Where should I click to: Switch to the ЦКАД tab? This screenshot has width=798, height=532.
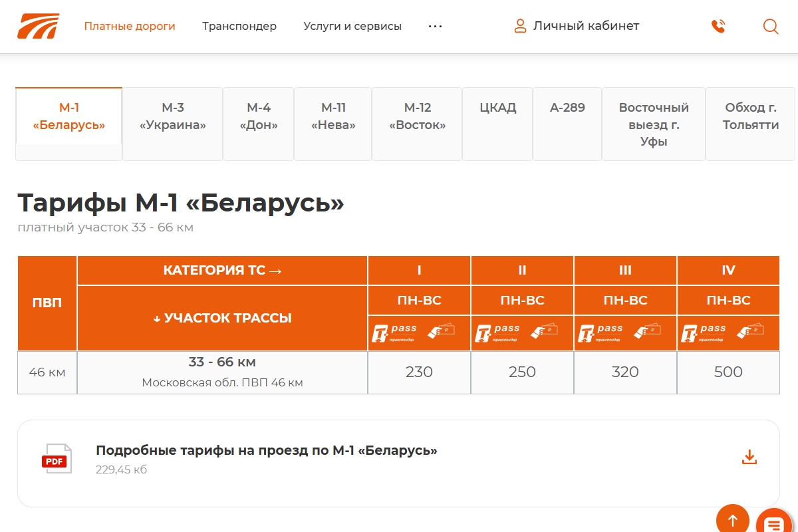pyautogui.click(x=498, y=124)
